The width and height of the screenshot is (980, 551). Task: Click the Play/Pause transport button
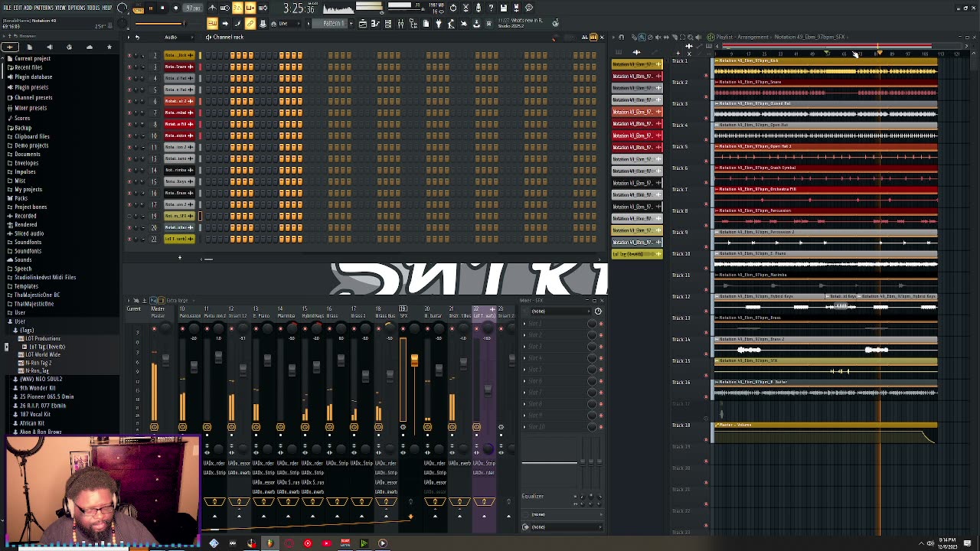click(x=150, y=8)
